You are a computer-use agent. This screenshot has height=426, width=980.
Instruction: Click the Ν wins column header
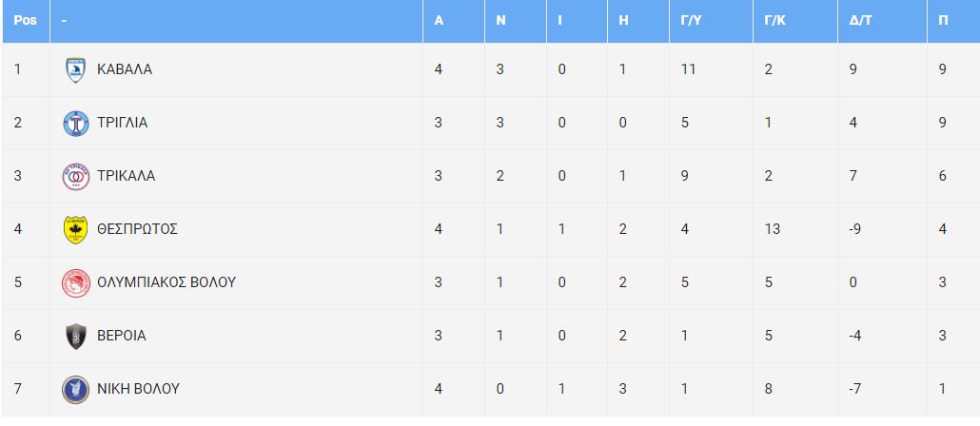pos(500,21)
